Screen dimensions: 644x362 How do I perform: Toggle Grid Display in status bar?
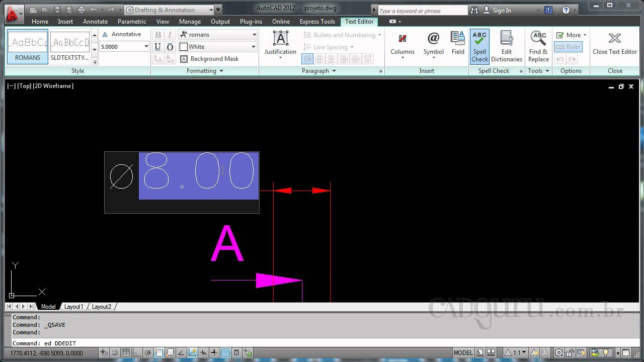[126, 353]
